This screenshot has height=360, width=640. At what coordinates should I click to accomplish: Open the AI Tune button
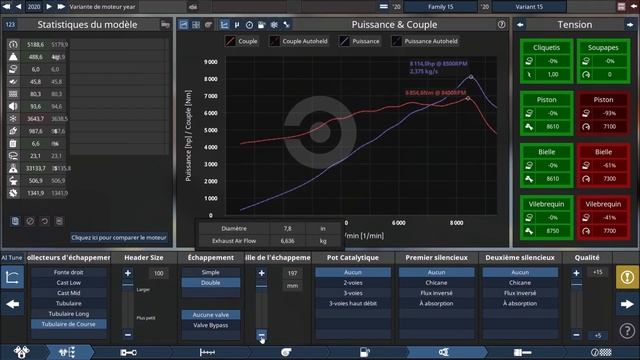[11, 258]
